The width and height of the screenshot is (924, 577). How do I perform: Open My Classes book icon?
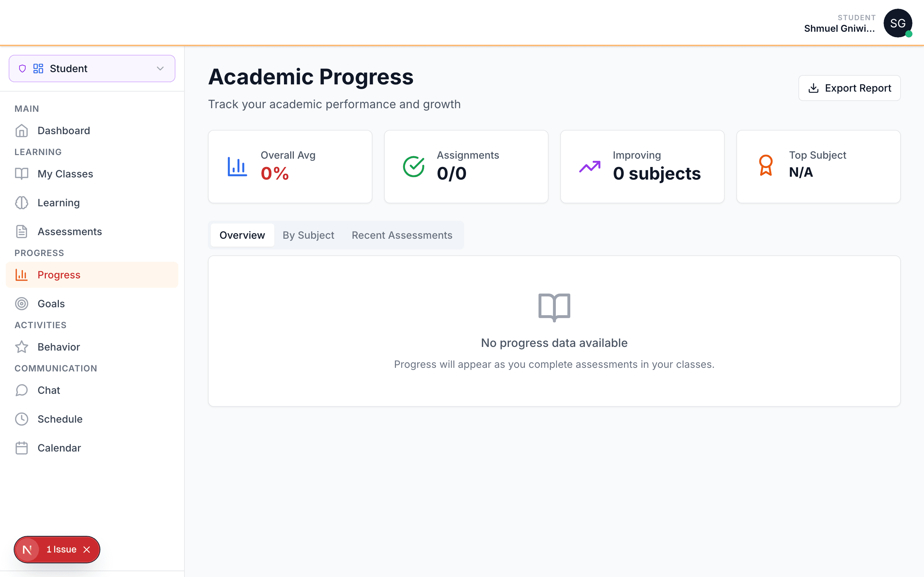[x=22, y=173]
